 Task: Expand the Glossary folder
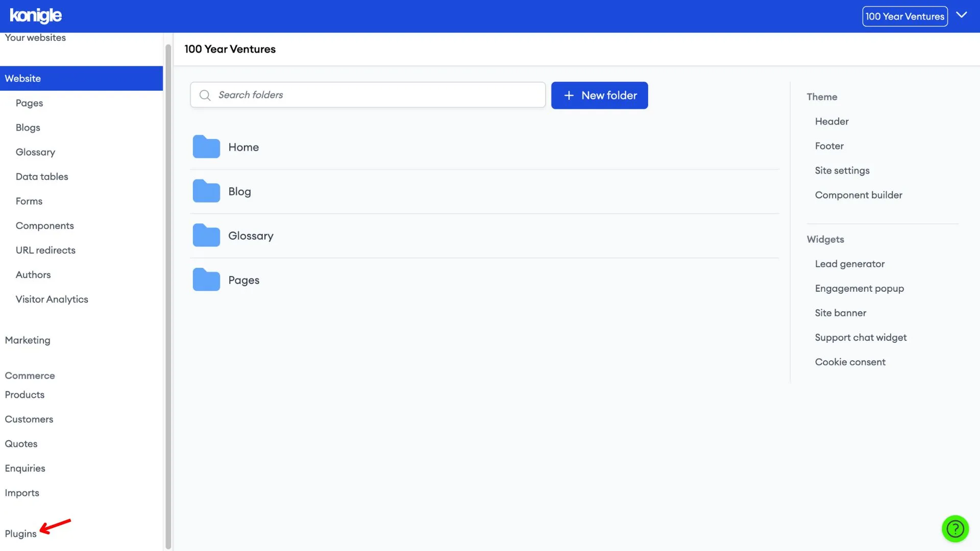click(251, 236)
